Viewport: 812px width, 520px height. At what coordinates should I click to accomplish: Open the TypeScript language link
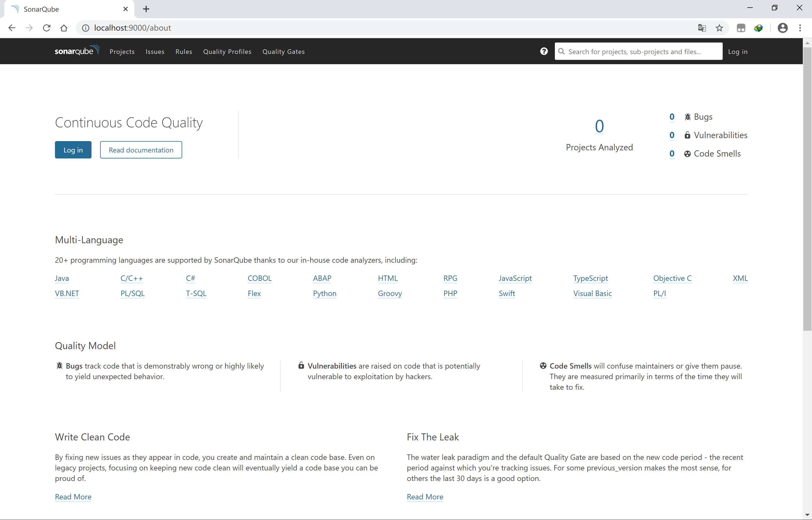[590, 278]
